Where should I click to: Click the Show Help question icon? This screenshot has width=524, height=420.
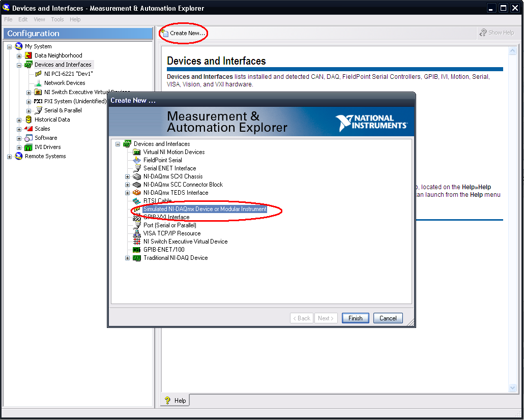(483, 33)
